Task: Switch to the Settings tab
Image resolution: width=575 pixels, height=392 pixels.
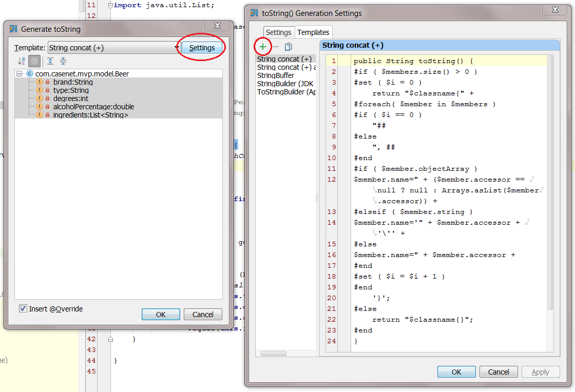Action: point(278,32)
